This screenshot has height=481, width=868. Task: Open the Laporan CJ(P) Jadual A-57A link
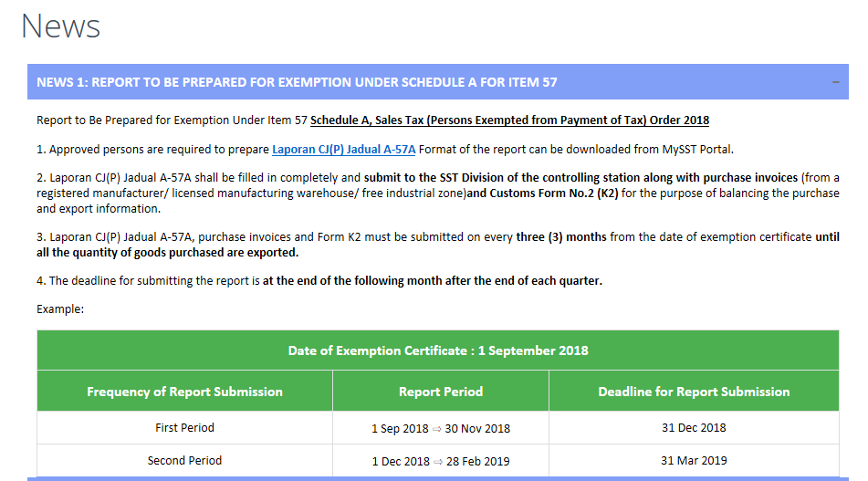pyautogui.click(x=343, y=150)
